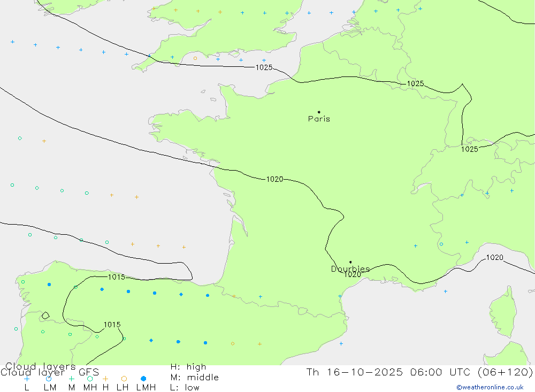Click the 1015 isobar label on Spain's north coast

[117, 277]
